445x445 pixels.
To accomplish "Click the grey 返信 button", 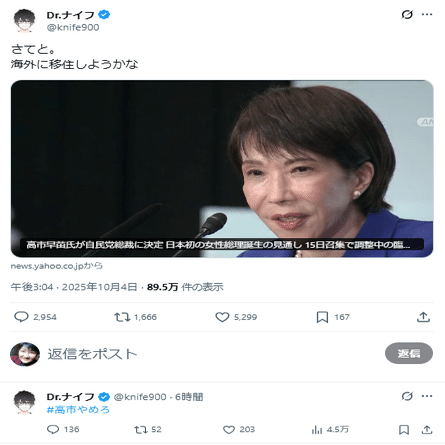I will tap(409, 353).
